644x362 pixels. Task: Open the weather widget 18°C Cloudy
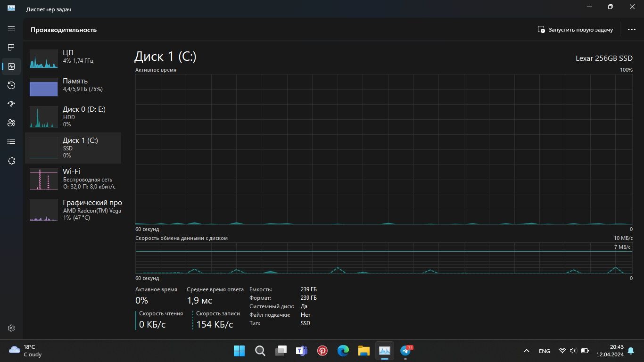pyautogui.click(x=25, y=351)
